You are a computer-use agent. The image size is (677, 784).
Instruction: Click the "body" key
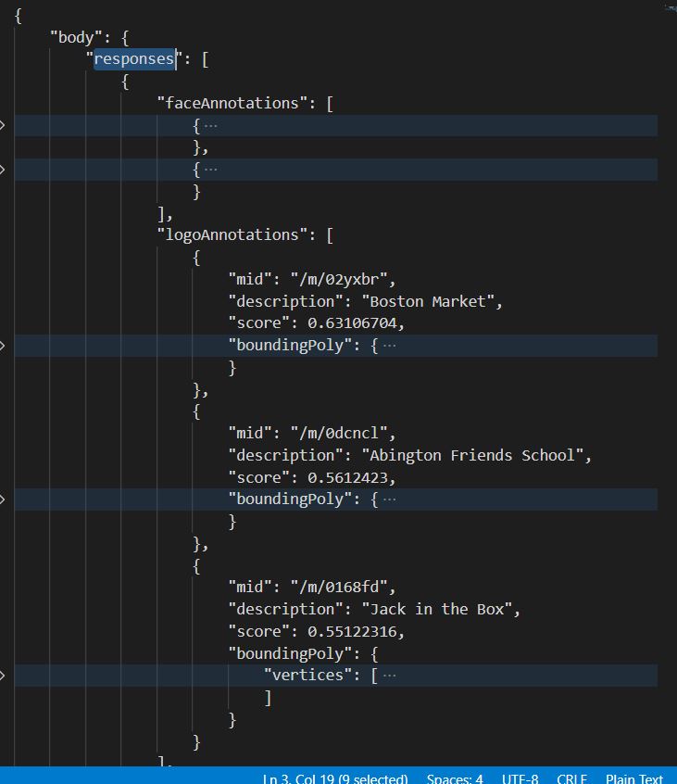(77, 37)
